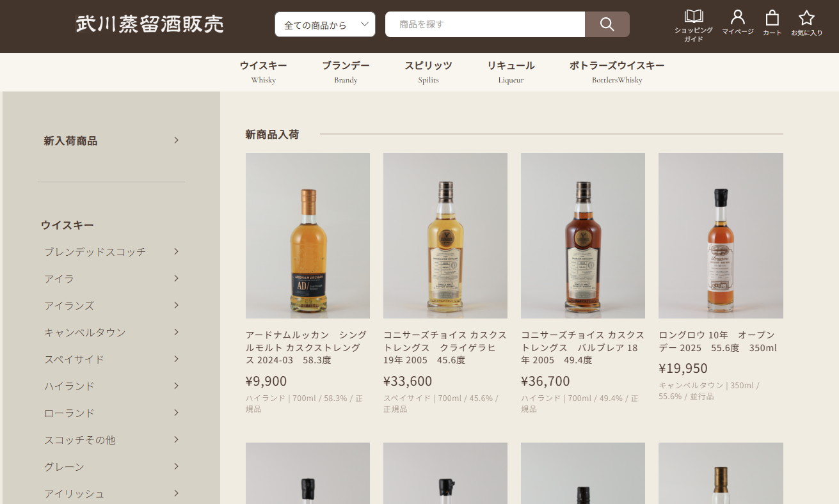Open the スピリッツ Spilits menu
The image size is (839, 504).
(x=428, y=72)
